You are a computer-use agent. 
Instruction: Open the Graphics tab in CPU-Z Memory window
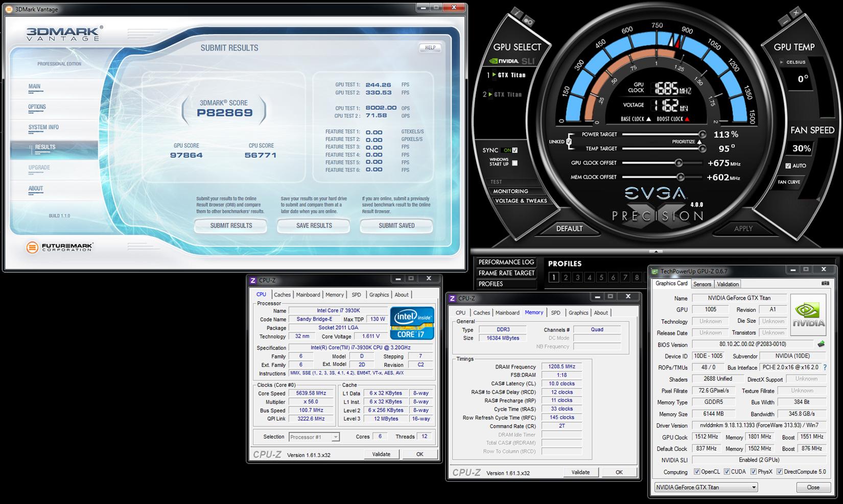click(578, 313)
